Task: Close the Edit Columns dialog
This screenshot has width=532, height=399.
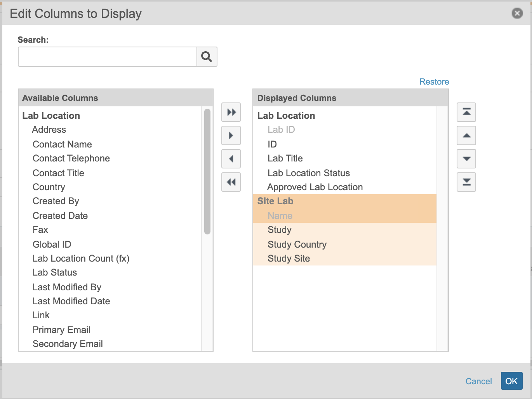Action: [x=517, y=13]
